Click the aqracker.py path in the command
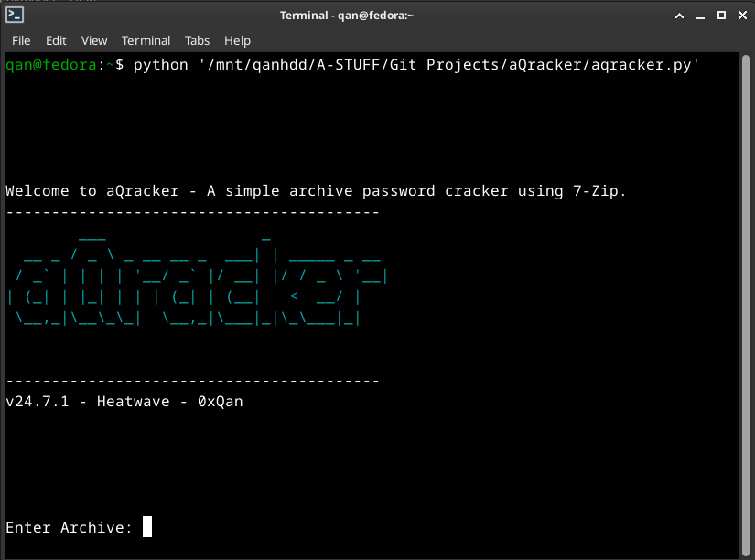Screen dimensions: 755x560 point(448,65)
